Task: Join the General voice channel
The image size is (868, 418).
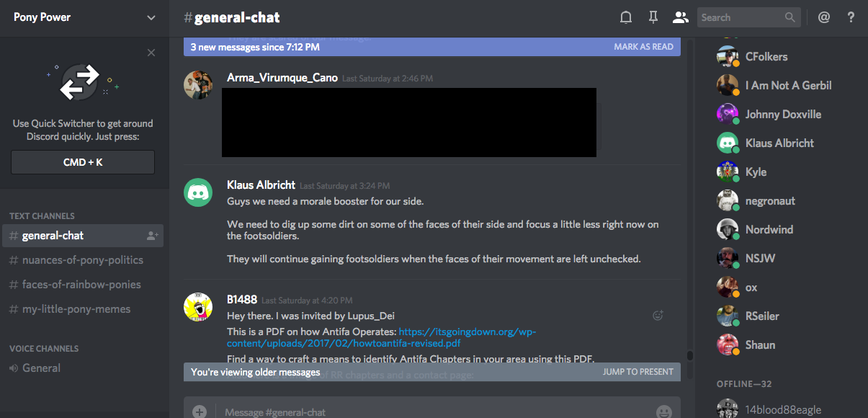Action: coord(41,368)
